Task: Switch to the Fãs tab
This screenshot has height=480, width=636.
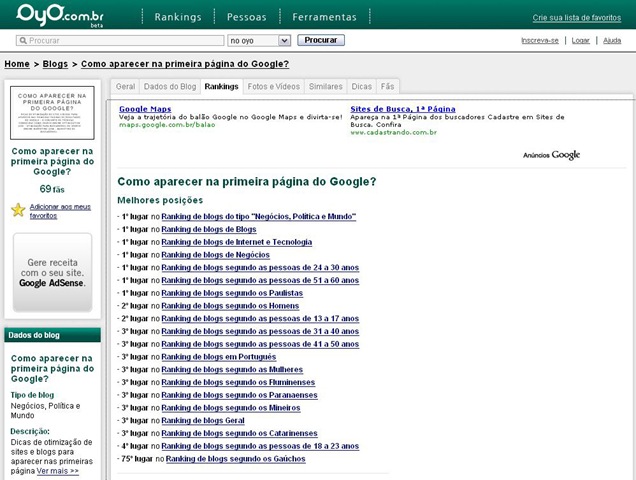Action: coord(387,86)
